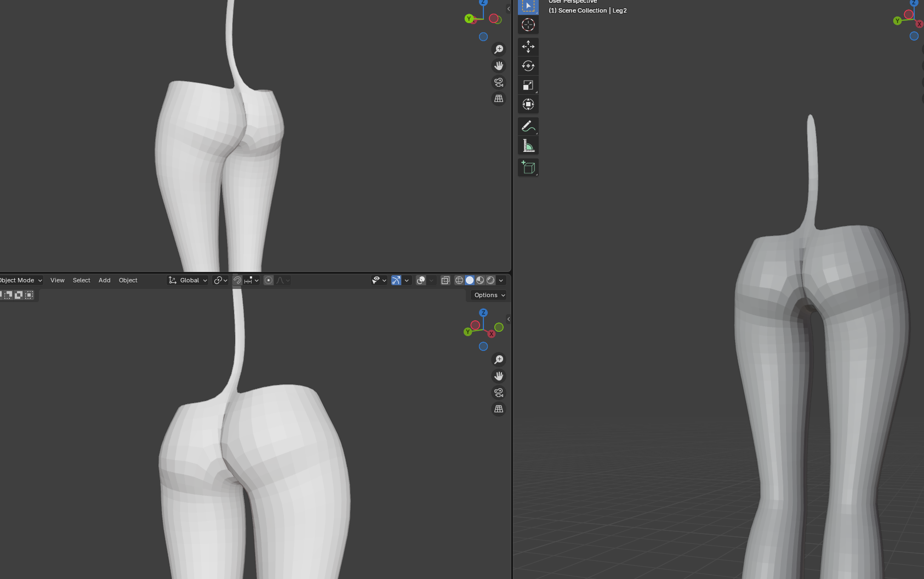Activate the Scale tool
The image size is (924, 579).
[528, 85]
